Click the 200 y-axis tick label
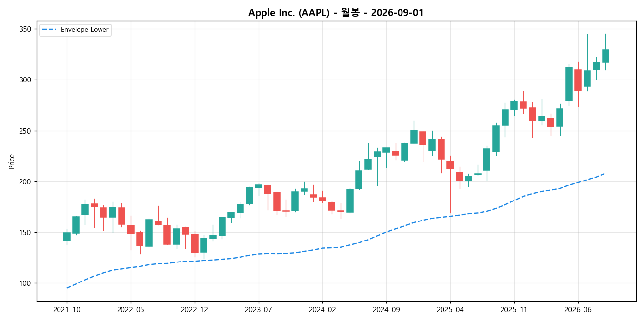The width and height of the screenshot is (644, 322). pos(26,181)
